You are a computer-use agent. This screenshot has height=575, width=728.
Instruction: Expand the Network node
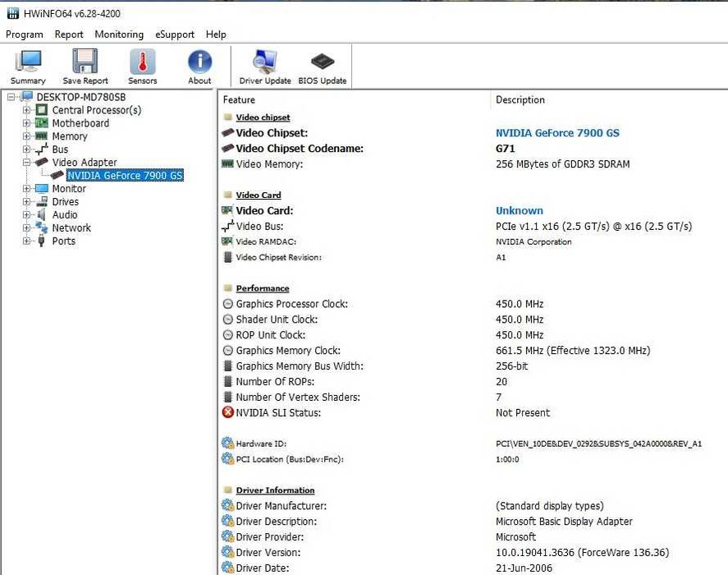pos(26,228)
